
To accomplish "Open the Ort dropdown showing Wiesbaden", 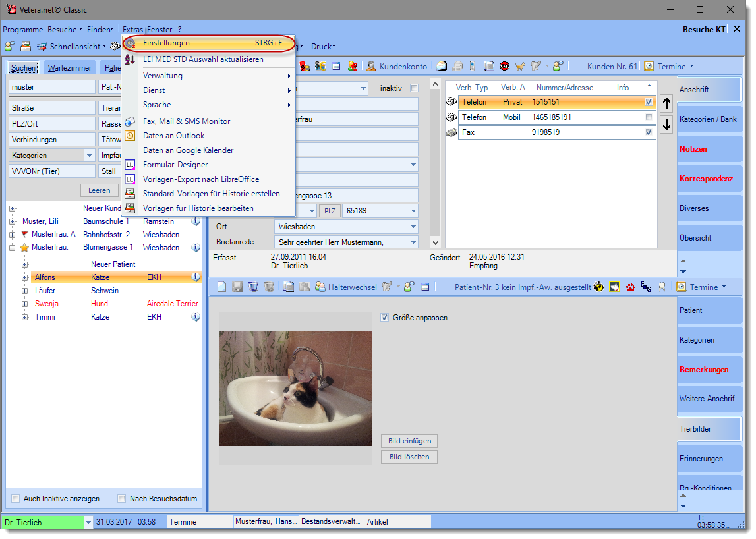I will pos(413,226).
